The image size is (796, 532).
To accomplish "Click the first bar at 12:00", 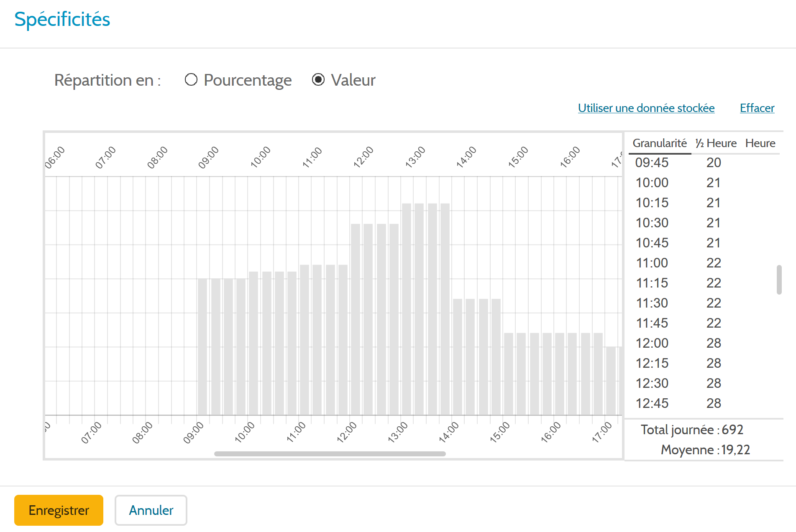I will click(356, 319).
